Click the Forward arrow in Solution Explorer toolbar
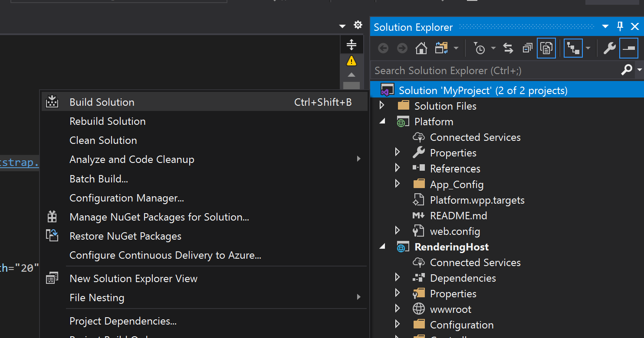The width and height of the screenshot is (644, 338). pyautogui.click(x=402, y=48)
